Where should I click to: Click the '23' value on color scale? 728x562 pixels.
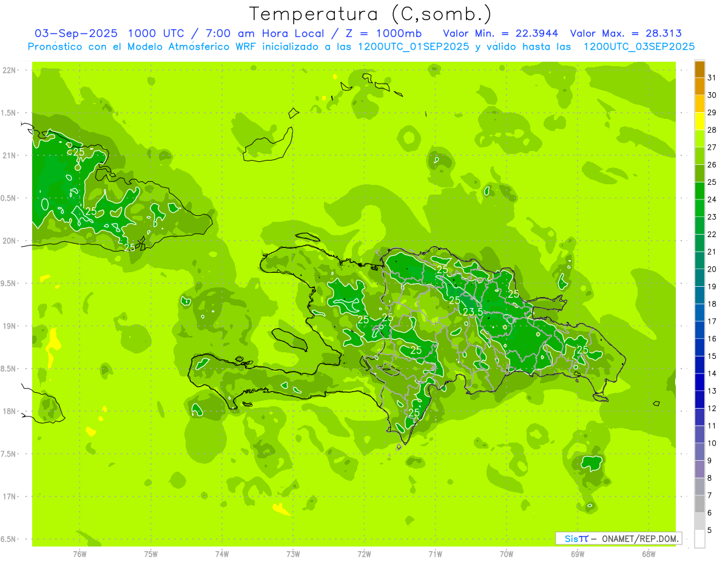(712, 217)
